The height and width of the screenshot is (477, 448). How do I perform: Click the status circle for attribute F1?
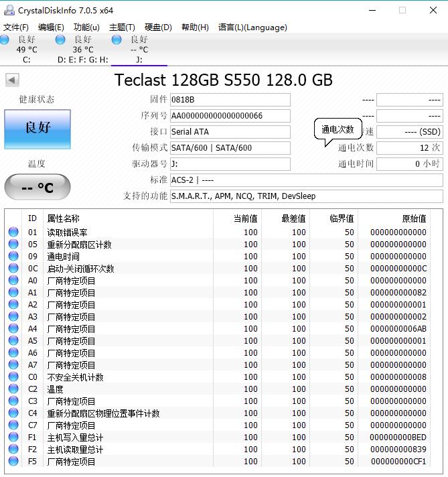[x=13, y=437]
